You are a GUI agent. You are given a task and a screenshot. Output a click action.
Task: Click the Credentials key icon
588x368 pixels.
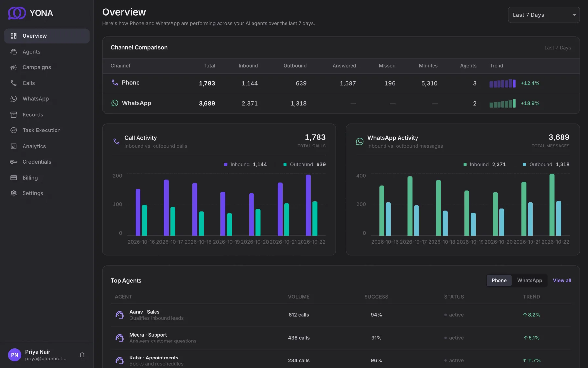[x=13, y=162]
